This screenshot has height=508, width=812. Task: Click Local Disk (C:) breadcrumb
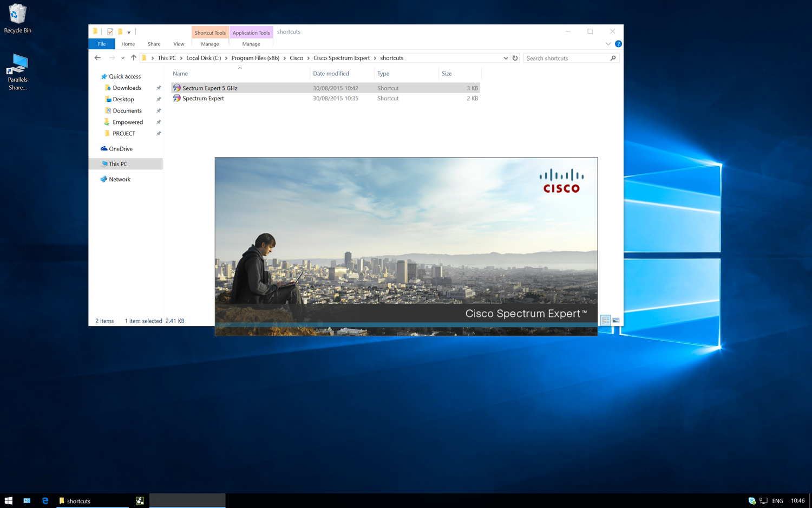pos(204,58)
